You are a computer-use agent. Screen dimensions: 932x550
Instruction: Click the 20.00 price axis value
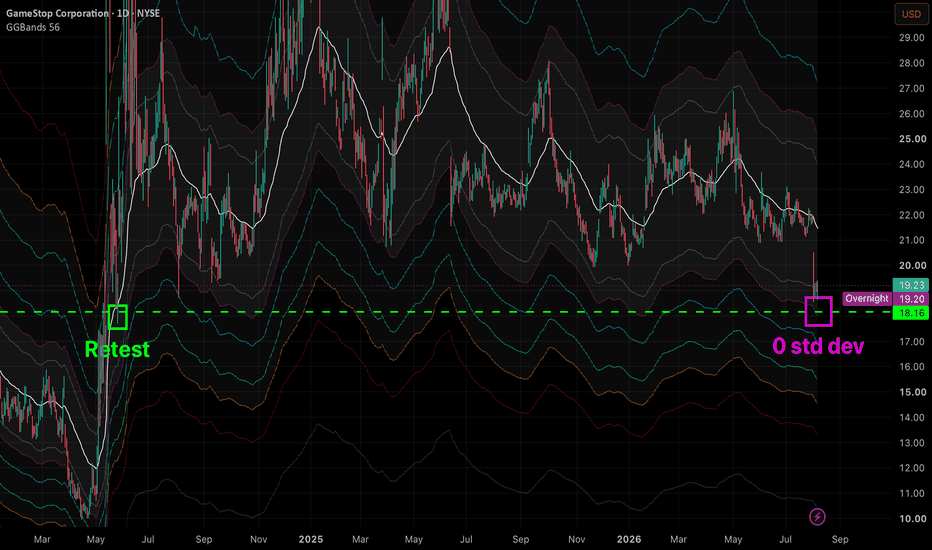tap(912, 266)
